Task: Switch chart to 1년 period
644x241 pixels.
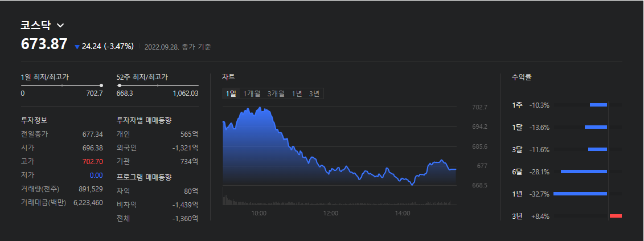Action: tap(297, 94)
